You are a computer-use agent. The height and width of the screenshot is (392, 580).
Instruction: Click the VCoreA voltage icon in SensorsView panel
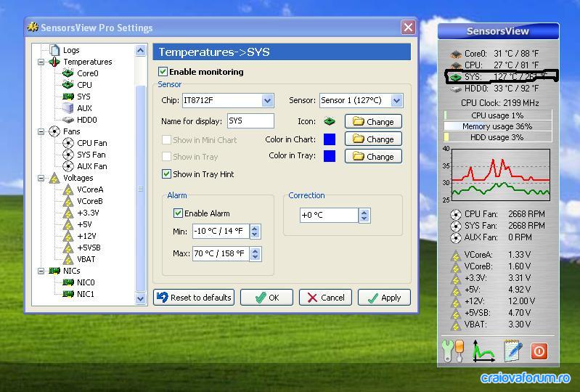[456, 256]
